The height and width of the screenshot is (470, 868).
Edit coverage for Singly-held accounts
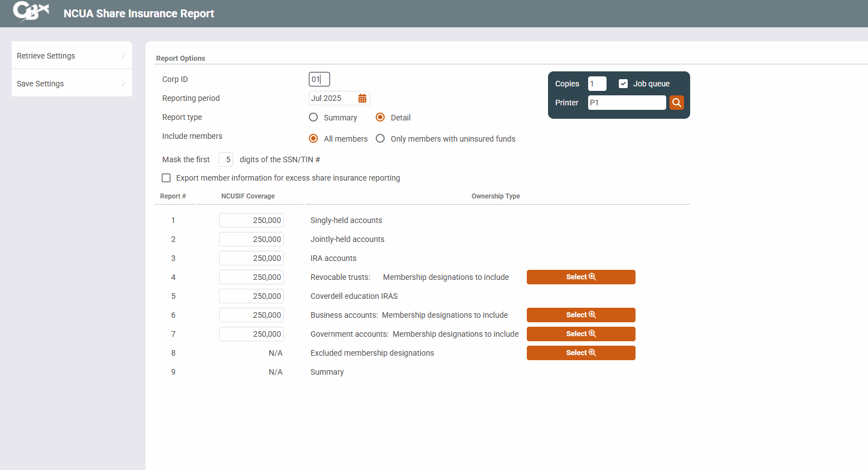click(251, 220)
